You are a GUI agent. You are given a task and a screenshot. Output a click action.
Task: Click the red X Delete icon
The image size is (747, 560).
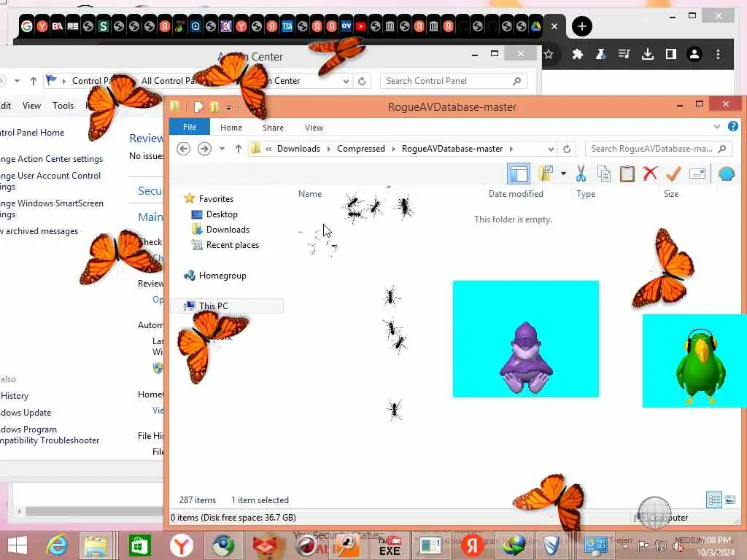point(650,174)
